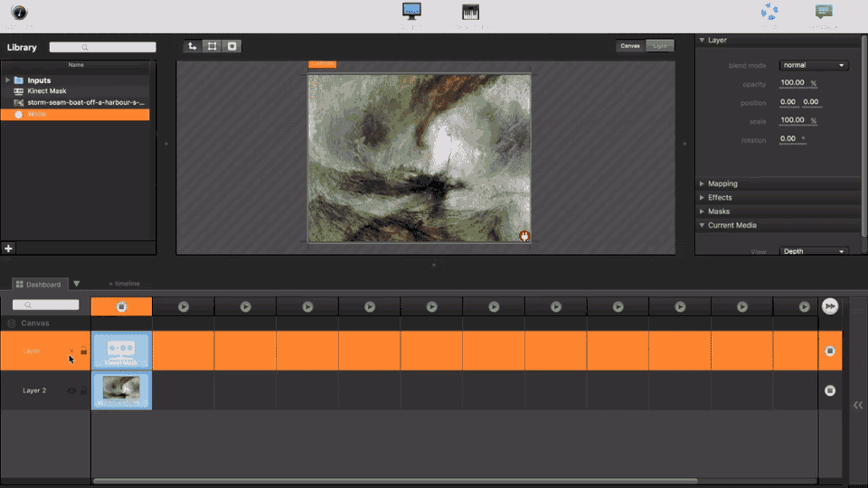868x488 pixels.
Task: Select the Layer 2 name label
Action: coord(34,390)
